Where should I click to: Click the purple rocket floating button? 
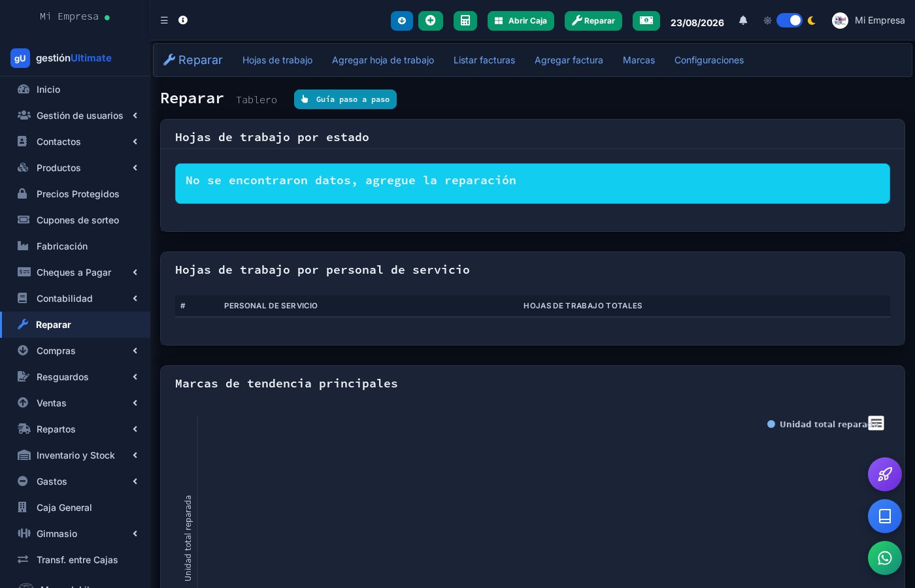(x=885, y=474)
